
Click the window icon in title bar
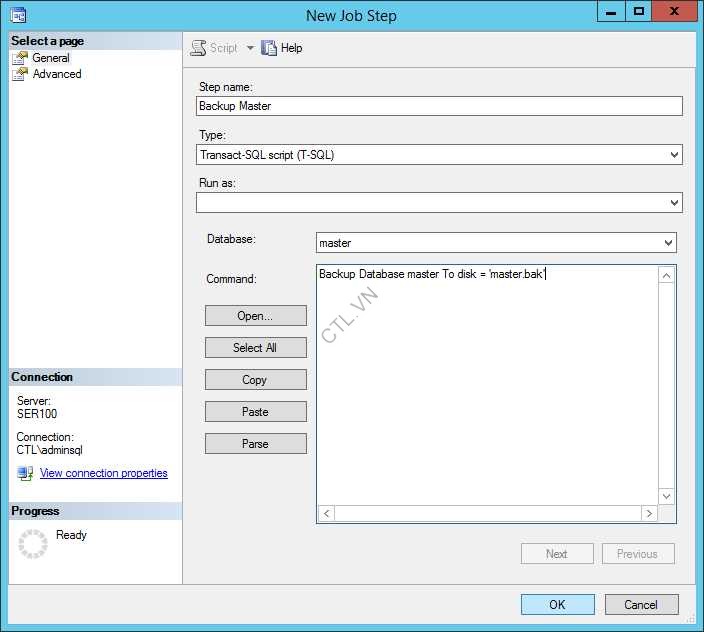pyautogui.click(x=17, y=15)
